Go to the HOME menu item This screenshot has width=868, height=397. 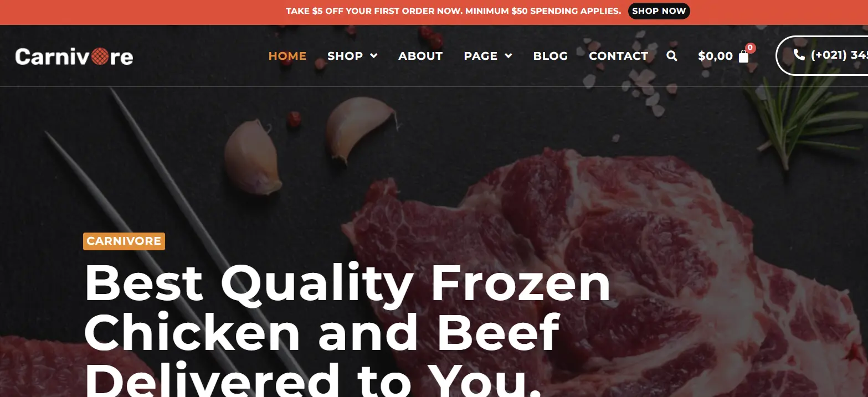(x=287, y=56)
